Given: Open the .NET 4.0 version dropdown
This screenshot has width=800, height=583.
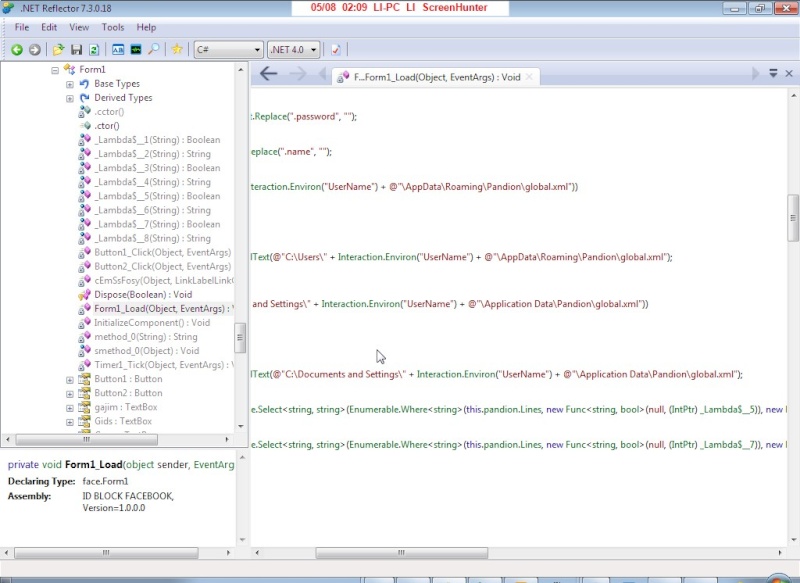Looking at the screenshot, I should tap(293, 49).
